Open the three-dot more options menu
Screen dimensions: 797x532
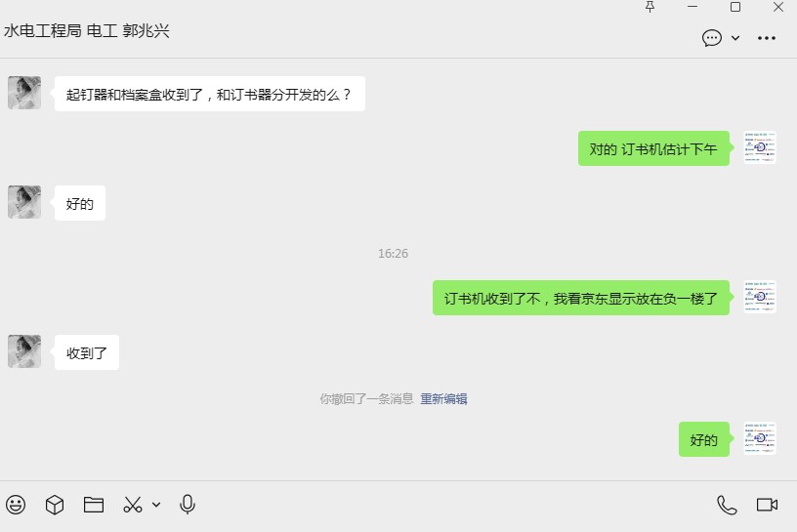[x=767, y=38]
